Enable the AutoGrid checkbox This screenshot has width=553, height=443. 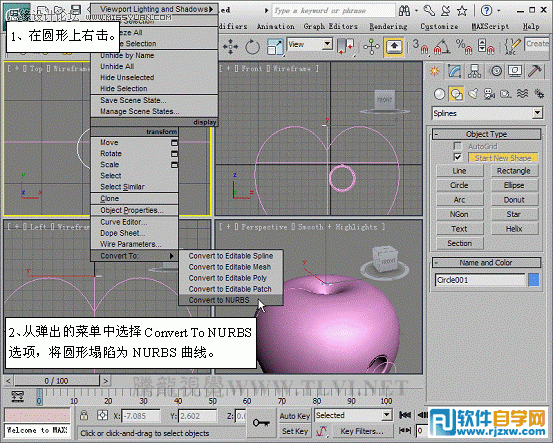[x=457, y=146]
